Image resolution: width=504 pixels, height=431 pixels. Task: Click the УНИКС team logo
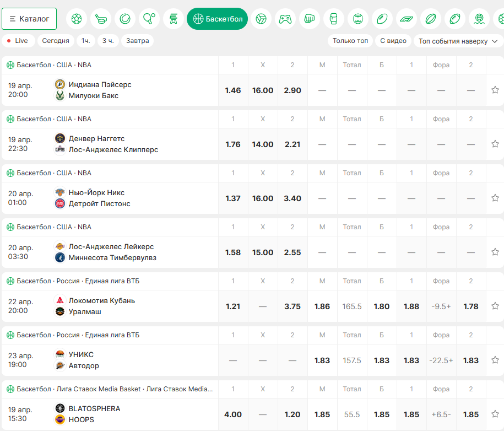coord(60,354)
